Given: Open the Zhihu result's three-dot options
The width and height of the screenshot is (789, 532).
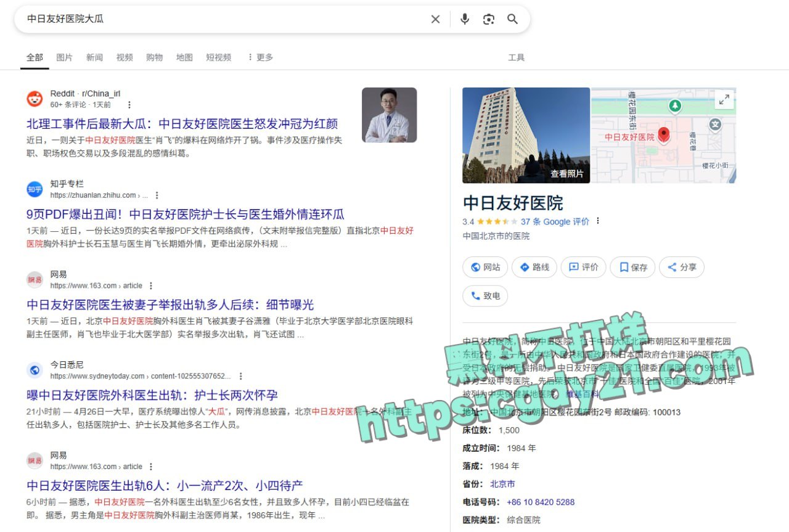Looking at the screenshot, I should (157, 195).
